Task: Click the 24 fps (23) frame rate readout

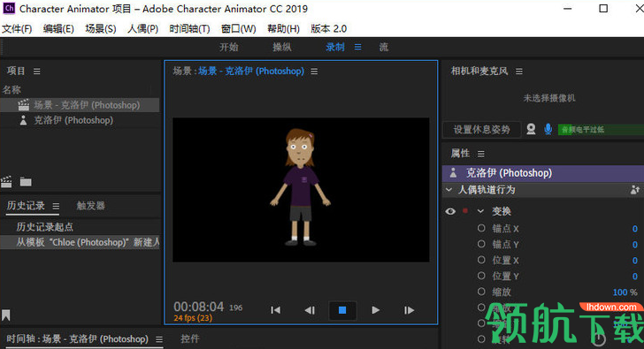Action: pos(193,318)
